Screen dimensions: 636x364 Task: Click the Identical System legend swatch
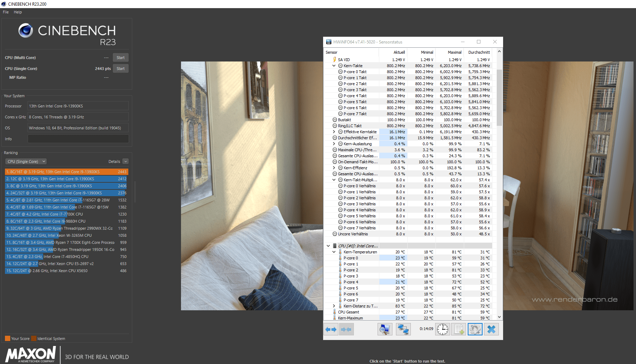tap(34, 339)
